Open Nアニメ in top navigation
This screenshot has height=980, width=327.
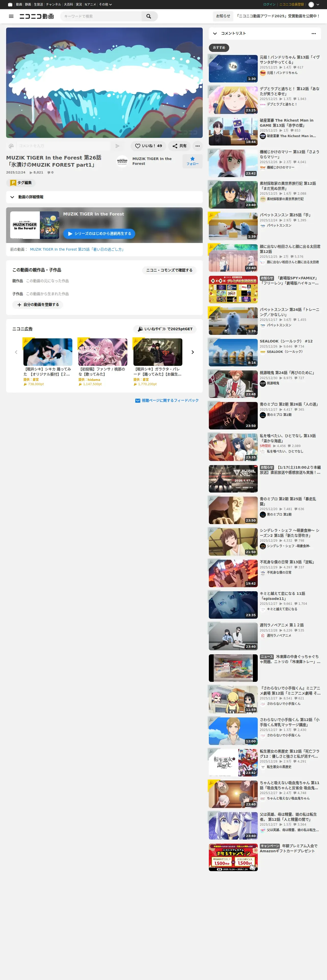pyautogui.click(x=91, y=5)
